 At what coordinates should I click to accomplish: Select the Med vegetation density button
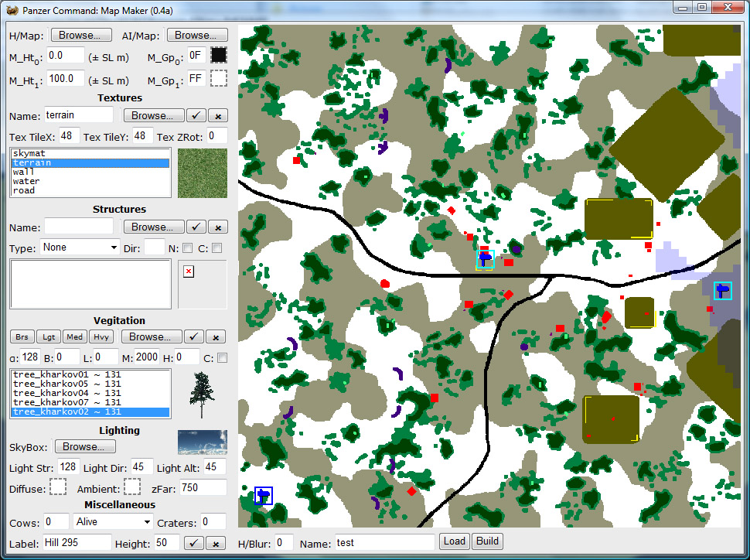click(75, 336)
